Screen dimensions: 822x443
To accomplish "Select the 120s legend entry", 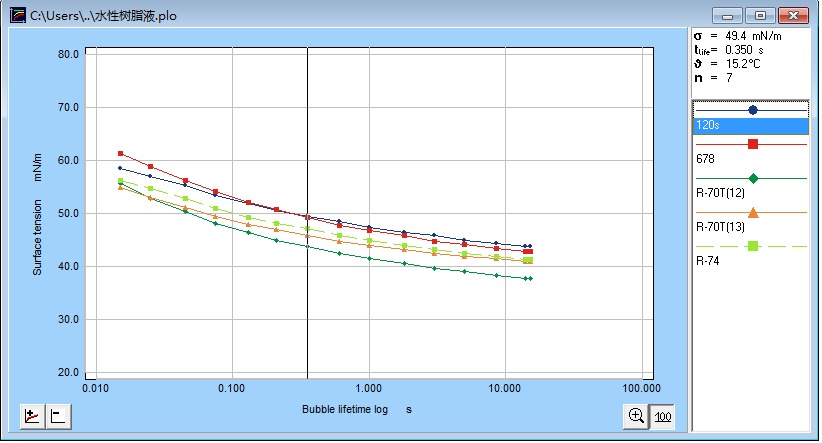I will [x=750, y=126].
